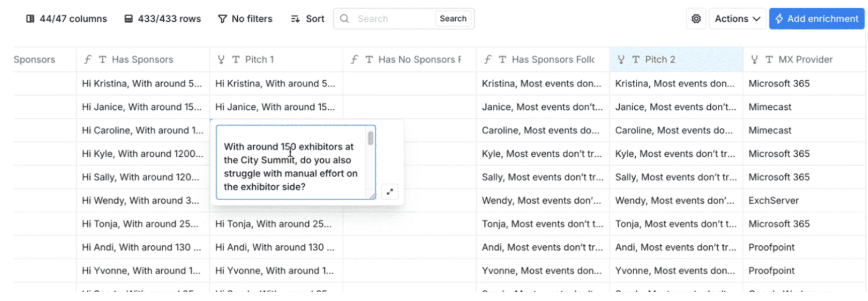Click the sort lines icon
The height and width of the screenshot is (301, 868).
(295, 19)
